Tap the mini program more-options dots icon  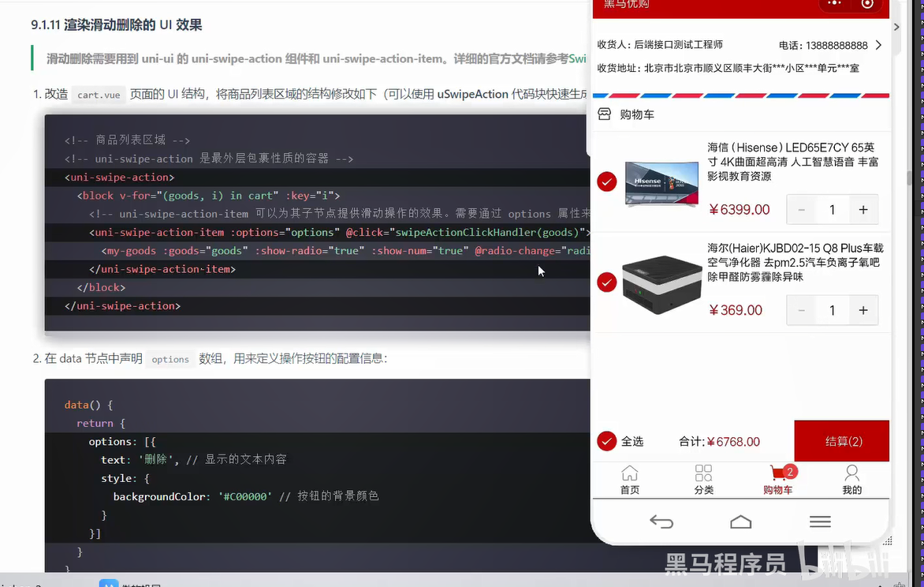[x=834, y=3]
